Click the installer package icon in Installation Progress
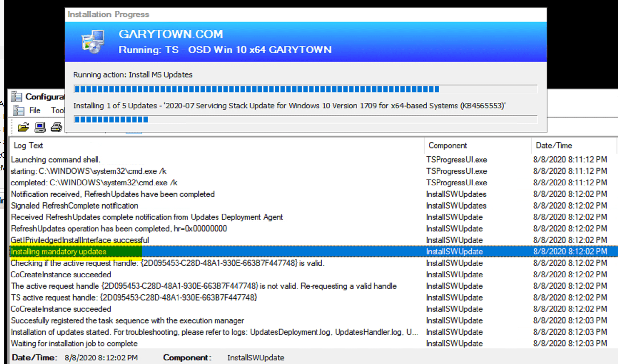618x364 pixels. point(92,41)
